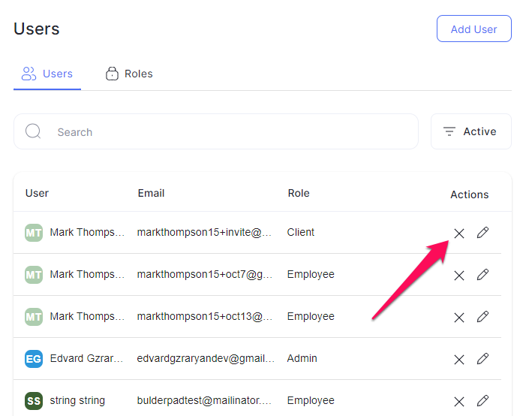The image size is (532, 416).
Task: Select email markthompson15+oct13@...
Action: [x=205, y=316]
